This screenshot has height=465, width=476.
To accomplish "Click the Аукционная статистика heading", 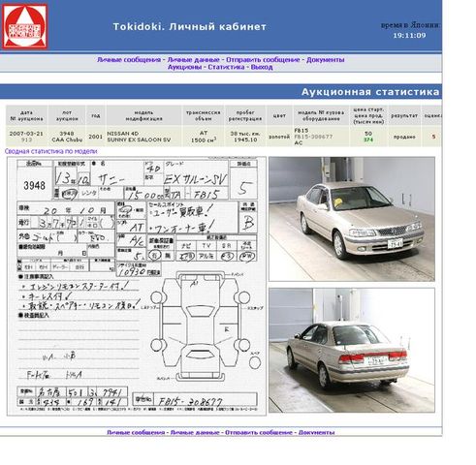I will 370,92.
